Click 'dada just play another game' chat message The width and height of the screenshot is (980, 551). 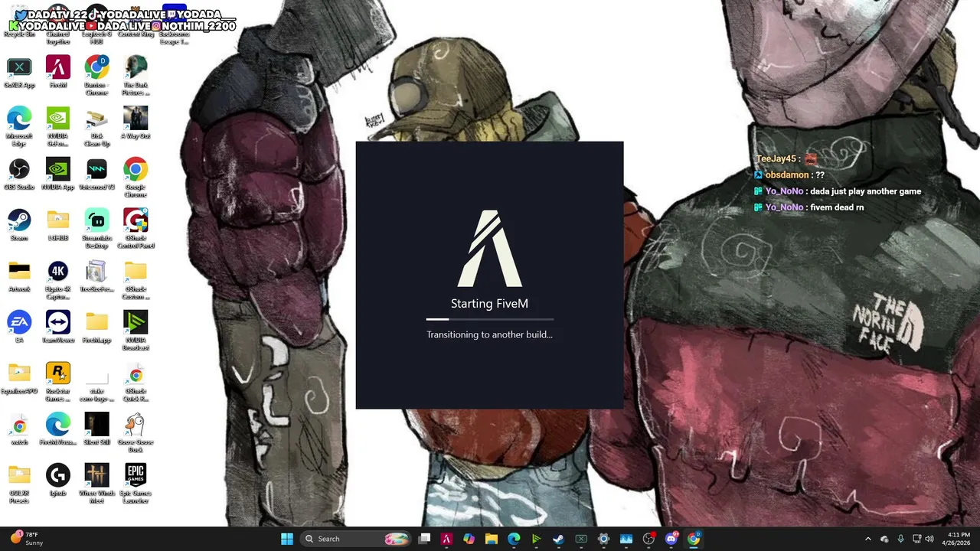tap(865, 191)
